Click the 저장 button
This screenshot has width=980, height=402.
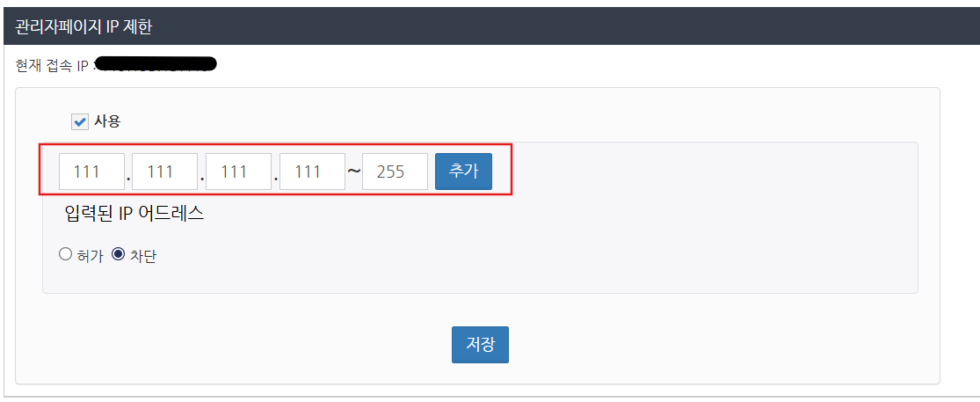pos(480,345)
